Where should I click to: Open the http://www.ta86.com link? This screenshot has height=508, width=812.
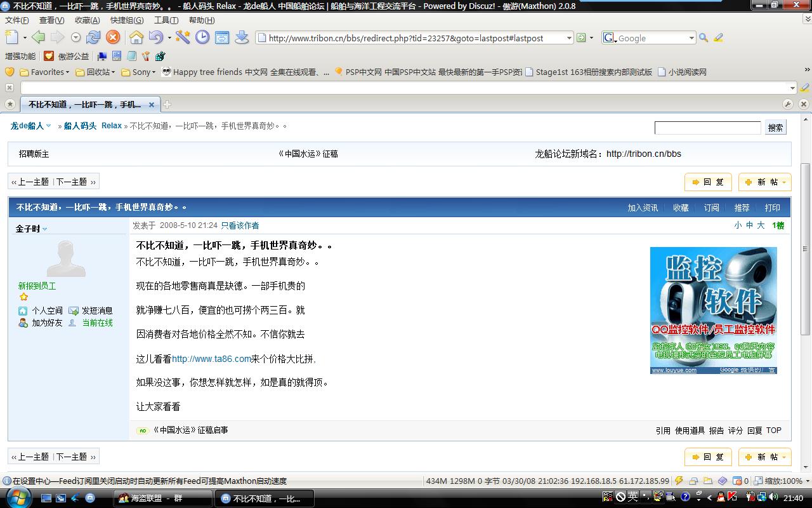[211, 359]
